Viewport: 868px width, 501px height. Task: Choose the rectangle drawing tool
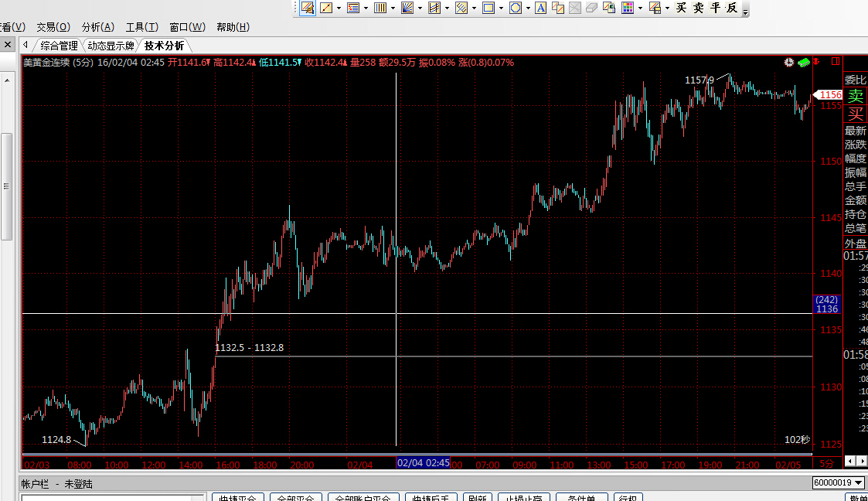[x=488, y=9]
